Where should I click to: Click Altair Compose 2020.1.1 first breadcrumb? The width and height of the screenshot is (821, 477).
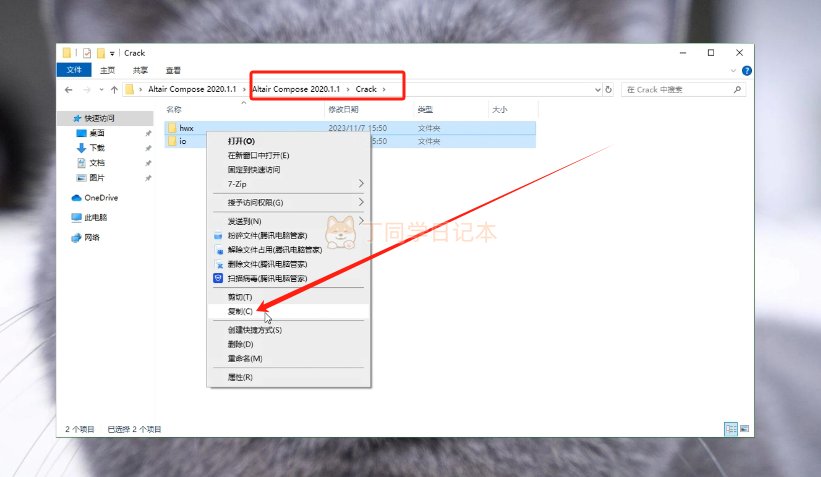point(192,90)
